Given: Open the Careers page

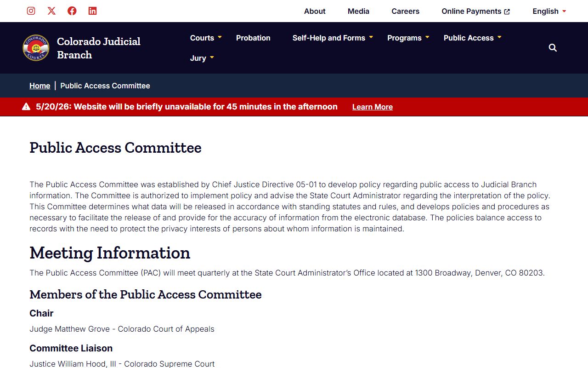Looking at the screenshot, I should (405, 11).
